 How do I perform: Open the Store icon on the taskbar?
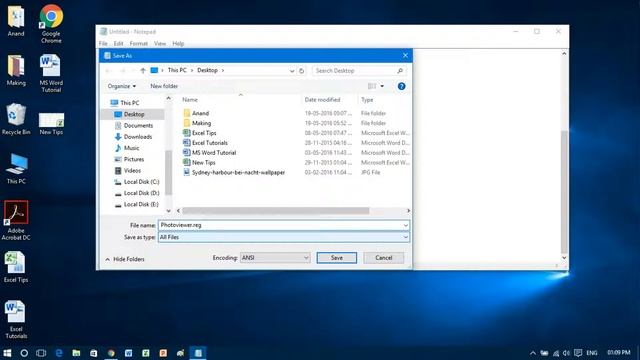point(93,353)
